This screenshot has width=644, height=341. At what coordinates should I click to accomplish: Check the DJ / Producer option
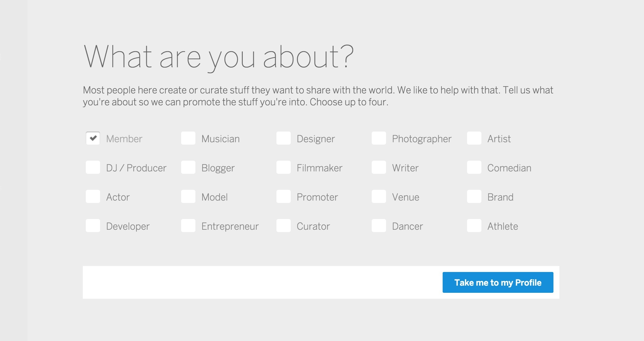tap(93, 168)
